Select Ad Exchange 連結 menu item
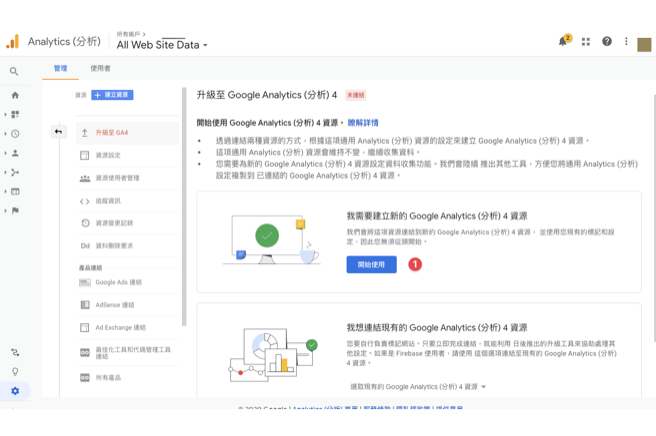656x436 pixels. 127,327
